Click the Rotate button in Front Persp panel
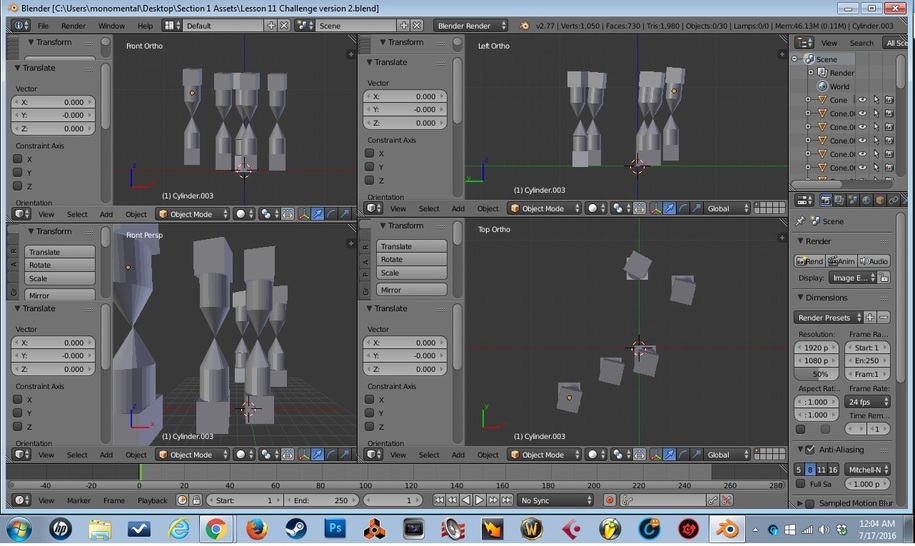This screenshot has height=546, width=915. pyautogui.click(x=60, y=265)
